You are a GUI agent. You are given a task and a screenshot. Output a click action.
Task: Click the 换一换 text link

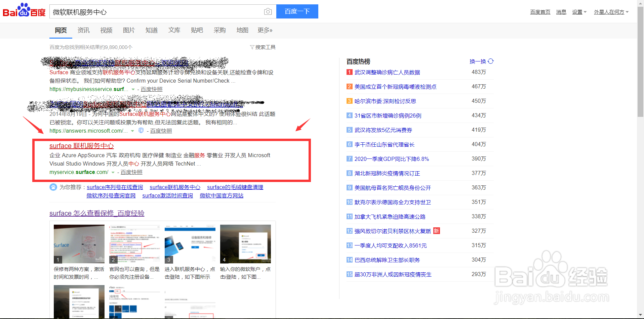pyautogui.click(x=478, y=61)
